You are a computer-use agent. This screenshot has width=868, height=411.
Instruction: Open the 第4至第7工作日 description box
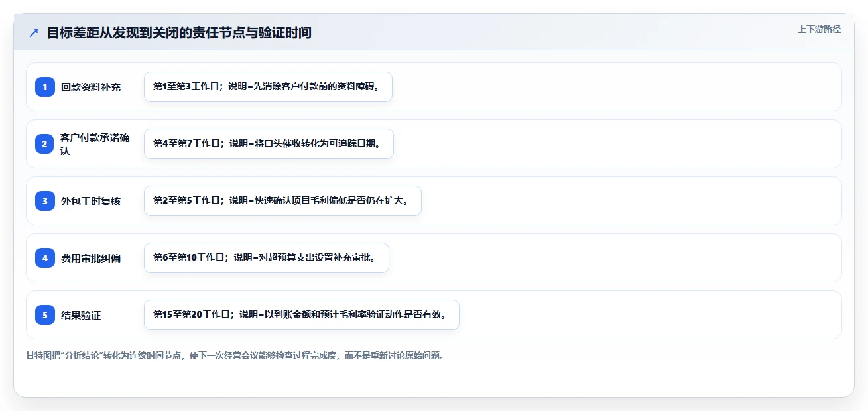pos(269,144)
